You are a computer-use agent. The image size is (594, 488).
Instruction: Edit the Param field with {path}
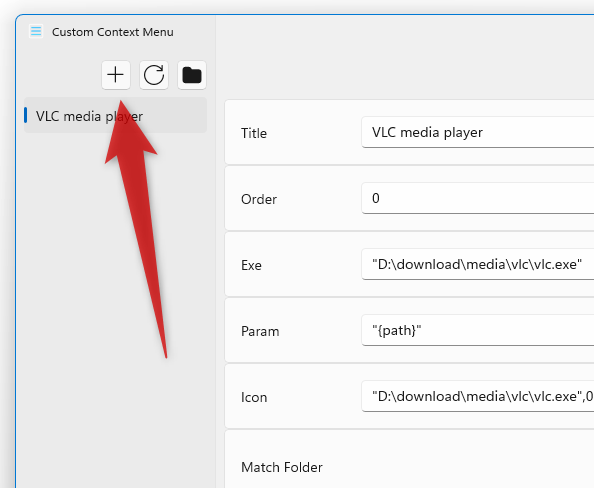[478, 330]
